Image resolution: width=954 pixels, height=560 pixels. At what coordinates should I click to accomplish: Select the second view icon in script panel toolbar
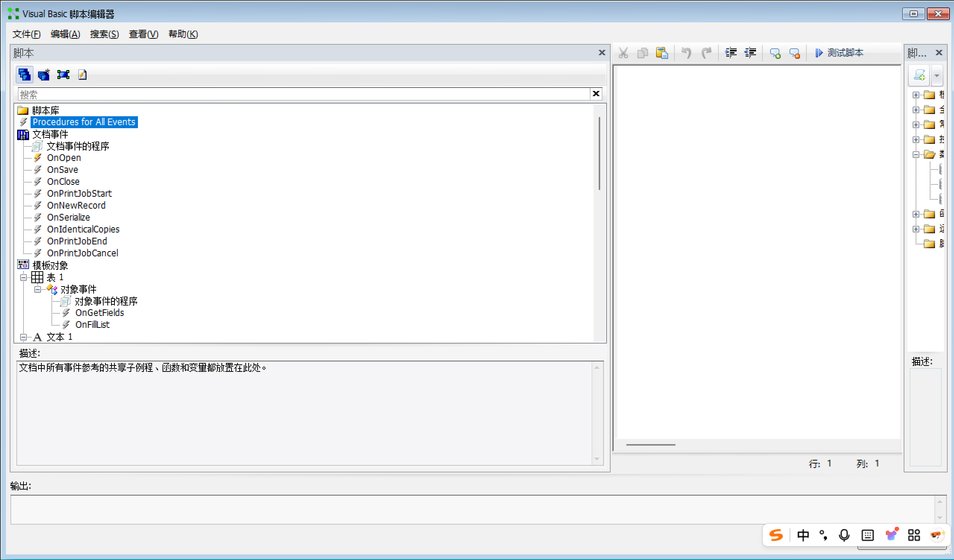pyautogui.click(x=44, y=75)
